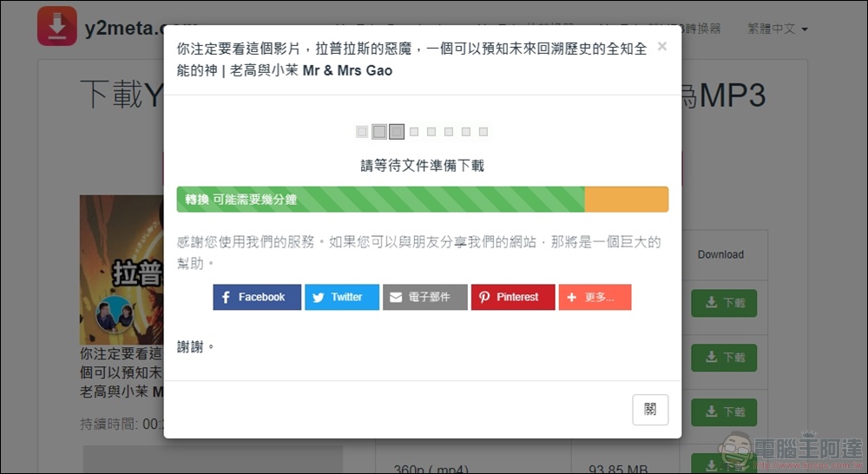868x474 pixels.
Task: Open the 繁體中文 language dropdown
Action: click(777, 29)
